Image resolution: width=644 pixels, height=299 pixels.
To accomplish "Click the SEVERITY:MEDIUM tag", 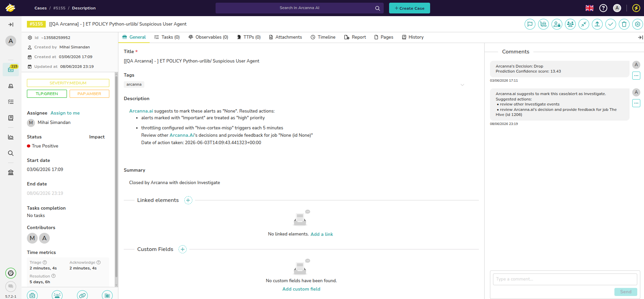I will pyautogui.click(x=68, y=83).
